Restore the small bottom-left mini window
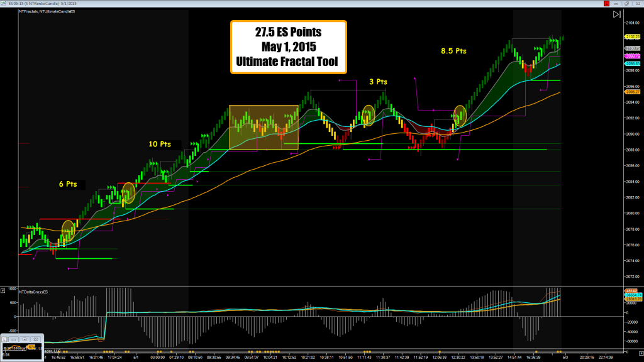The height and width of the screenshot is (362, 644). 23,338
